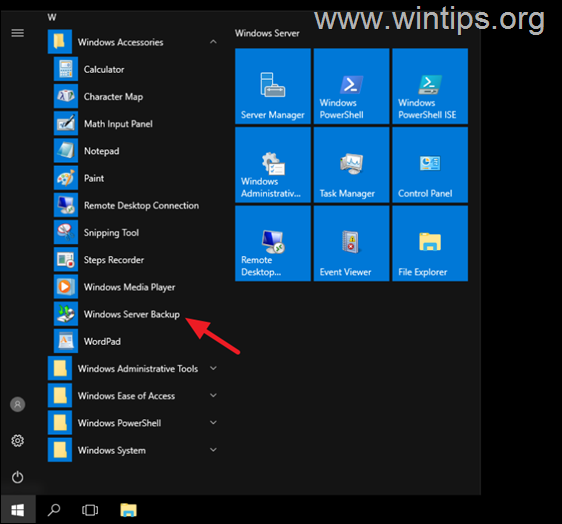Screen dimensions: 562x524
Task: Open the Snipping Tool
Action: [134, 233]
